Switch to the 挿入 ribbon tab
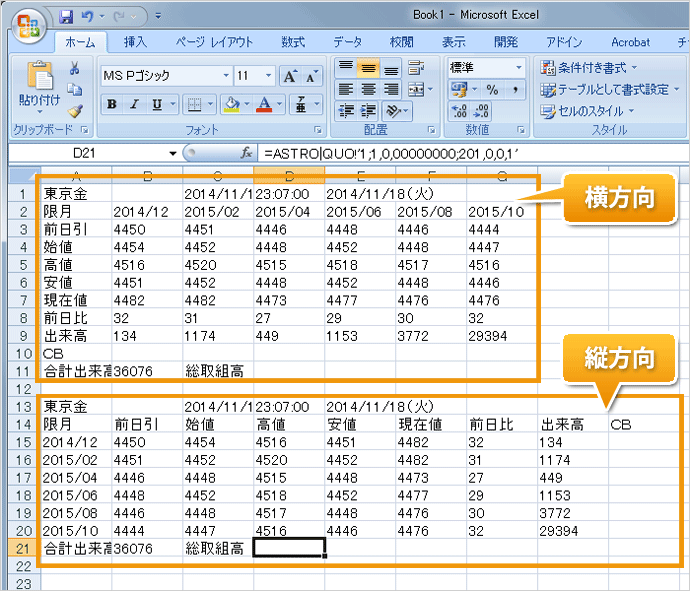690x591 pixels. pyautogui.click(x=135, y=42)
